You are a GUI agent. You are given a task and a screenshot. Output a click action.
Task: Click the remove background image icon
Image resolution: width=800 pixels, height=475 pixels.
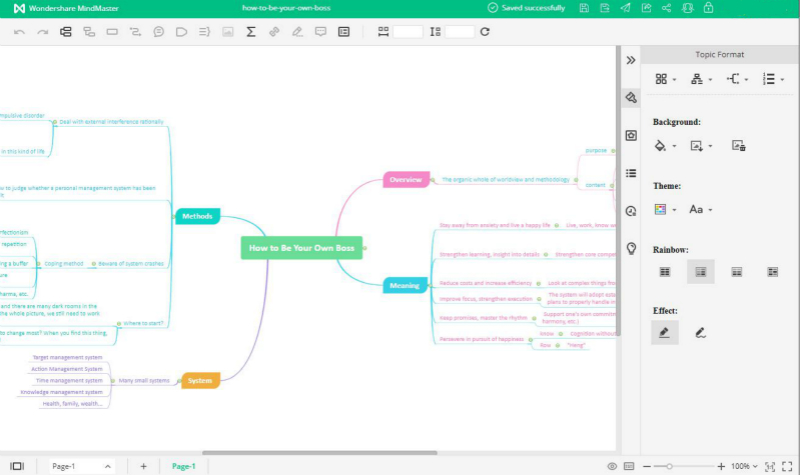click(x=739, y=146)
